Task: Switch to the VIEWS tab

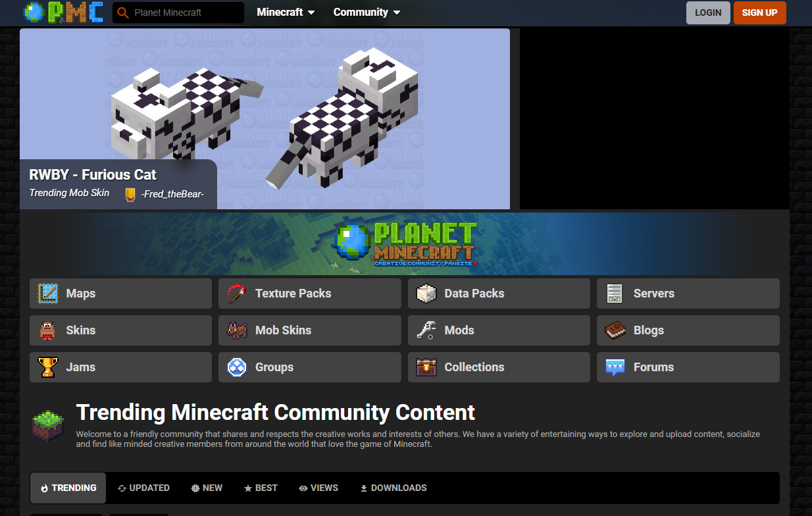Action: pyautogui.click(x=318, y=488)
